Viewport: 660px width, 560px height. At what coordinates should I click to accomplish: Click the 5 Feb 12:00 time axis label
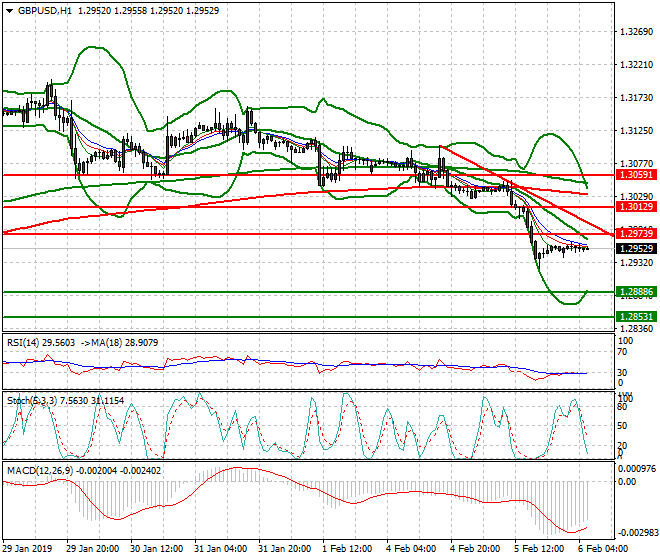[x=539, y=549]
